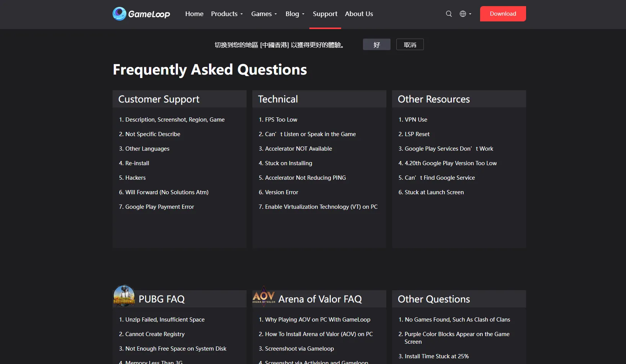Open 'Why Playing AOV on PC With GameLoop'
The width and height of the screenshot is (626, 364).
click(x=315, y=320)
